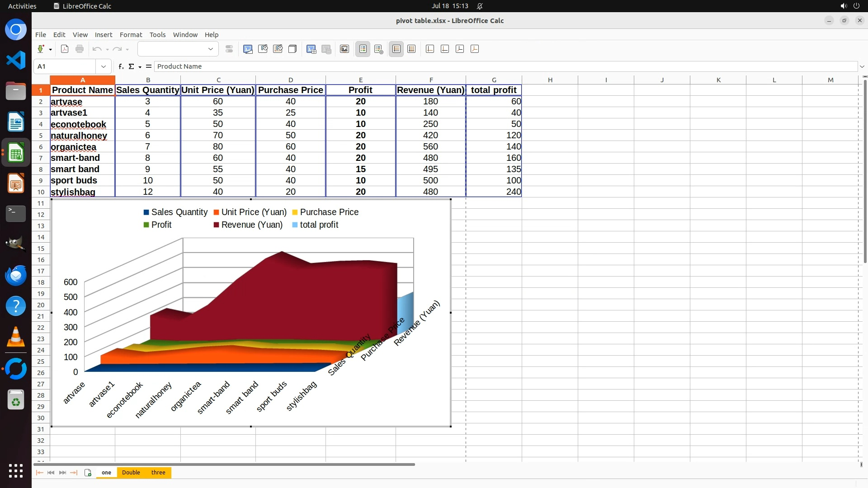Open the Format menu
The width and height of the screenshot is (868, 488).
[131, 35]
